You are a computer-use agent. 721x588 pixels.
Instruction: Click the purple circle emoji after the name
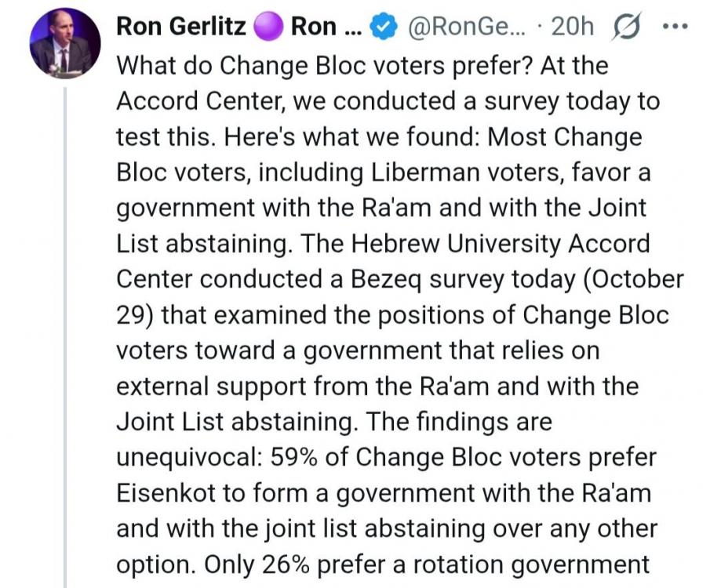point(268,27)
